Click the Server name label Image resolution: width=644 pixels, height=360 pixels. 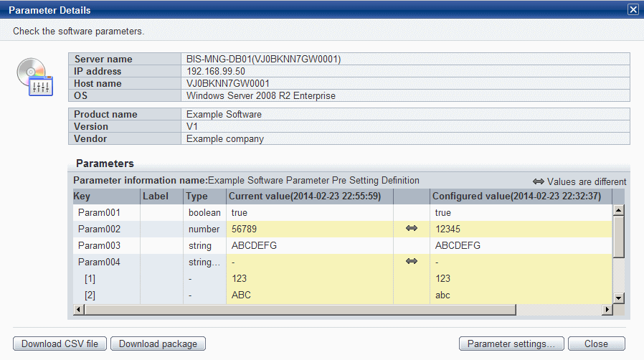point(103,59)
